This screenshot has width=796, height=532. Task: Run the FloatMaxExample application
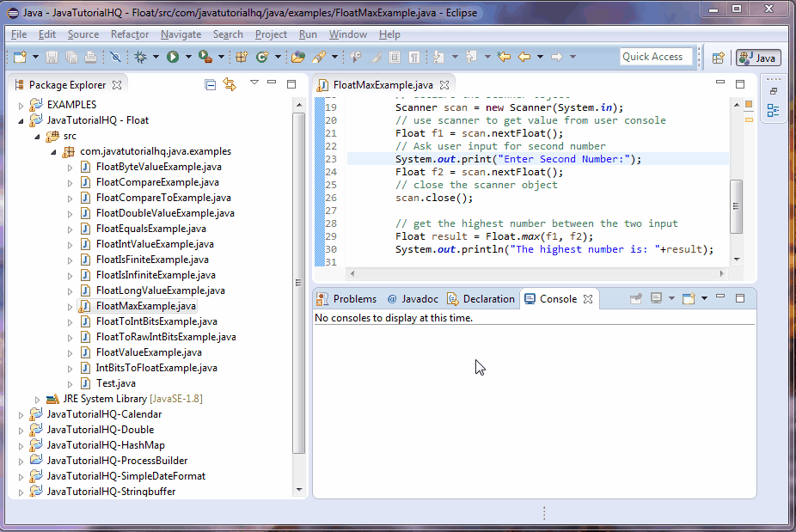[x=171, y=55]
